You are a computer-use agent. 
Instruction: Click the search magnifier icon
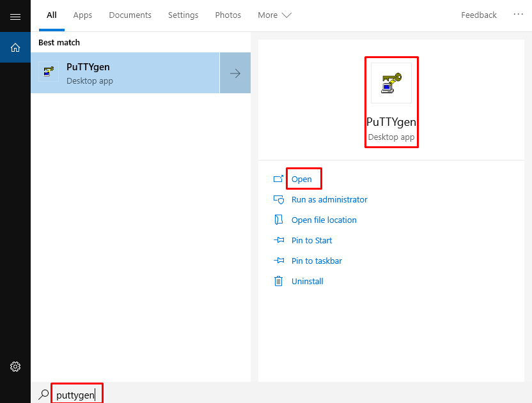(x=43, y=395)
